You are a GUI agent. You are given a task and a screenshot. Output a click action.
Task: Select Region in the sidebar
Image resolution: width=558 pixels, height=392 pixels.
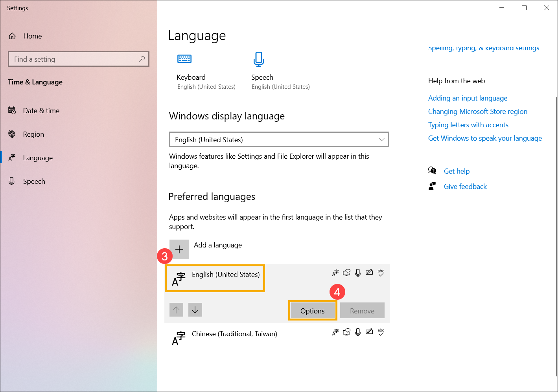tap(34, 134)
